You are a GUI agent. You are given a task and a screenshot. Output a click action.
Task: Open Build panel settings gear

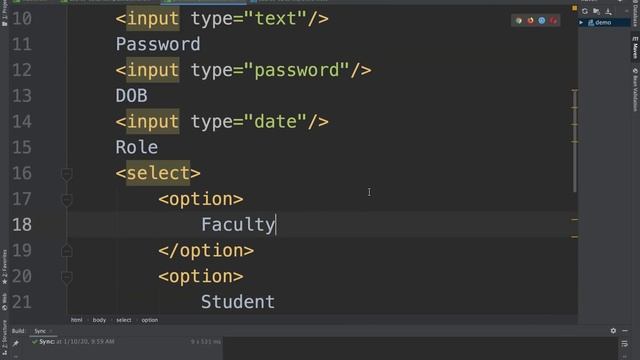[x=613, y=331]
